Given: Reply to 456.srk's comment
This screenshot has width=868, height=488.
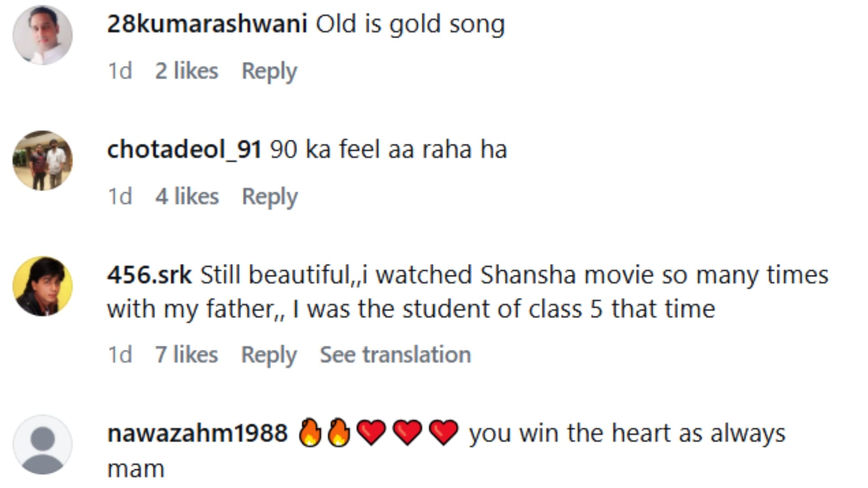Looking at the screenshot, I should [269, 355].
